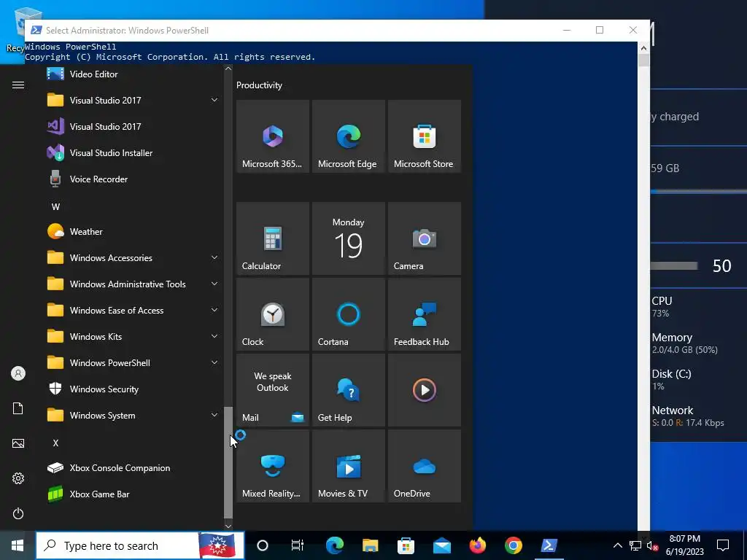Viewport: 747px width, 560px height.
Task: Launch the Mixed Reality Portal tile
Action: (273, 466)
